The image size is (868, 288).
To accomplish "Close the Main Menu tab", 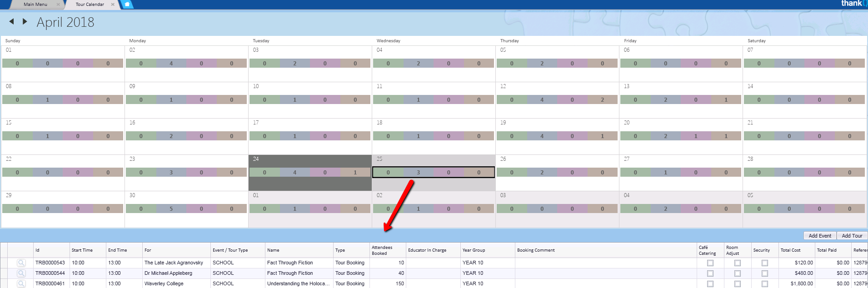I will pos(58,5).
